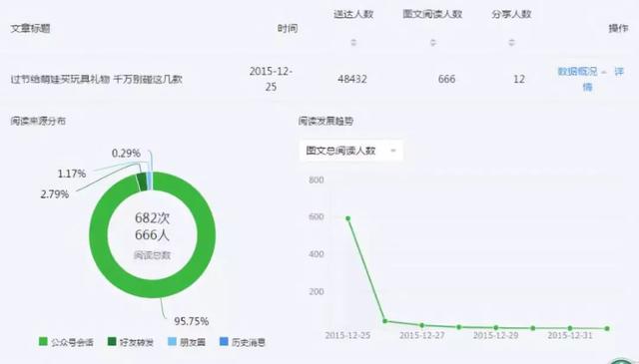Click the 数据概况 link
This screenshot has width=639, height=364.
pyautogui.click(x=577, y=72)
